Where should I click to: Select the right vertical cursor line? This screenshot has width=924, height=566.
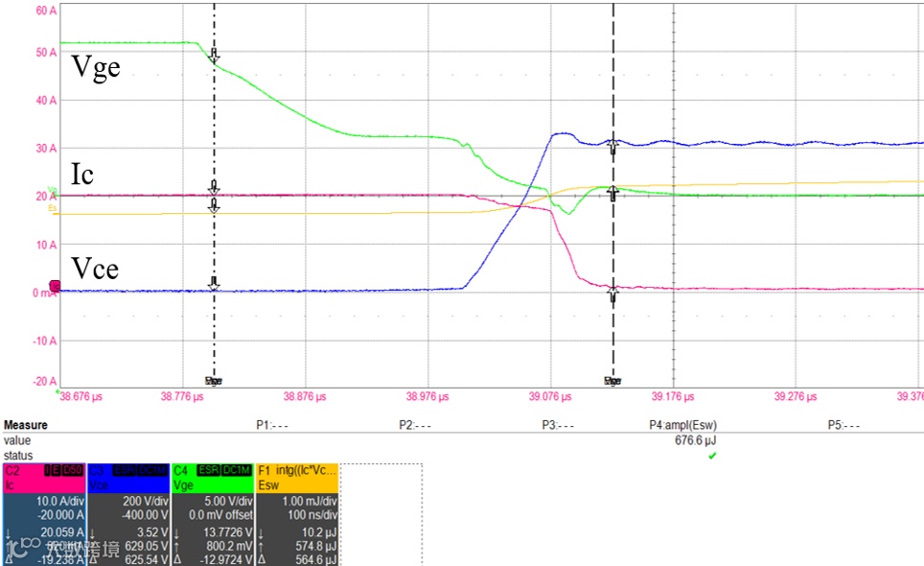coord(612,195)
